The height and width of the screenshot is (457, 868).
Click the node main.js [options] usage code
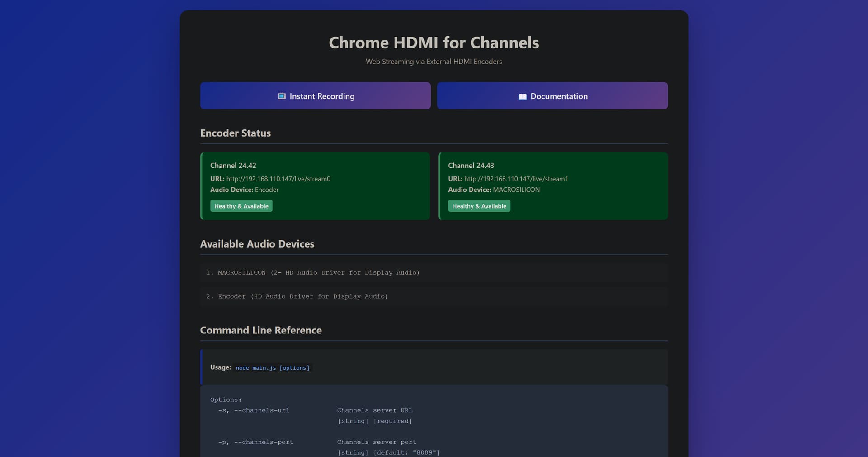[x=273, y=368]
